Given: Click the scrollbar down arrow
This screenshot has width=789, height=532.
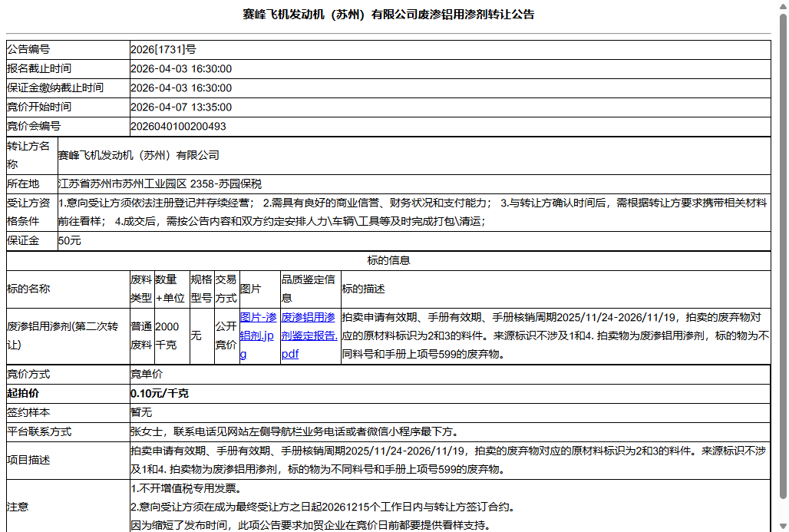Looking at the screenshot, I should pyautogui.click(x=783, y=527).
